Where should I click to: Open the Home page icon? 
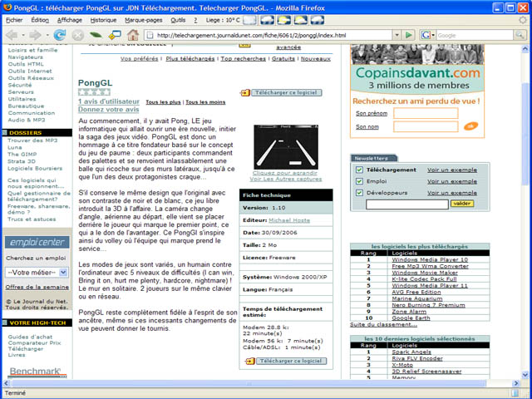(133, 35)
